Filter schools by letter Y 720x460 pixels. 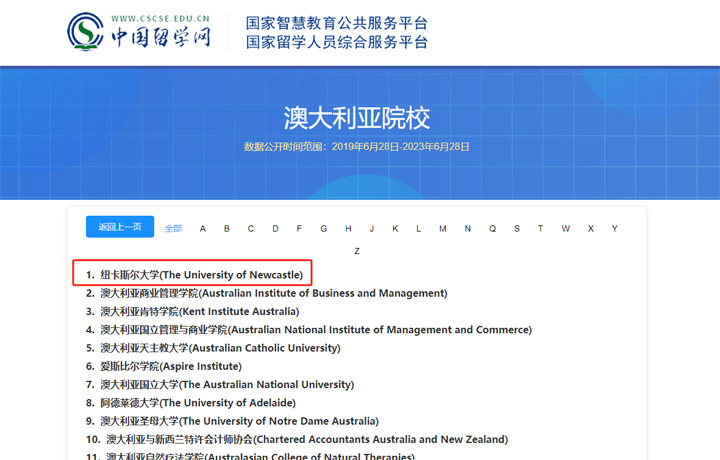614,229
